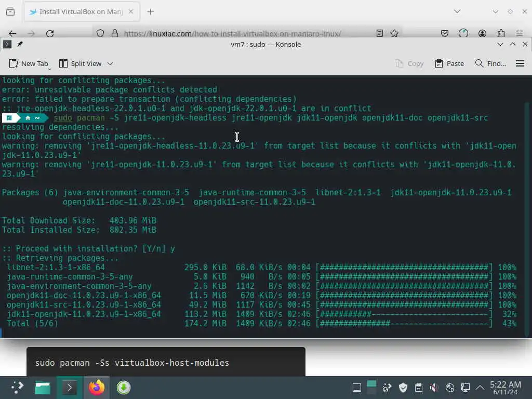Open a New Tab in Konsole

point(29,63)
